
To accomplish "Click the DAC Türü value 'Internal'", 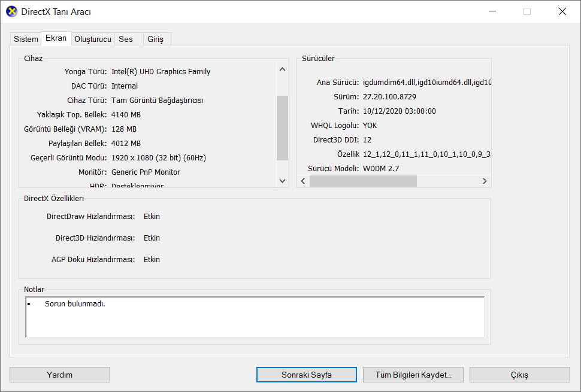I will [125, 86].
